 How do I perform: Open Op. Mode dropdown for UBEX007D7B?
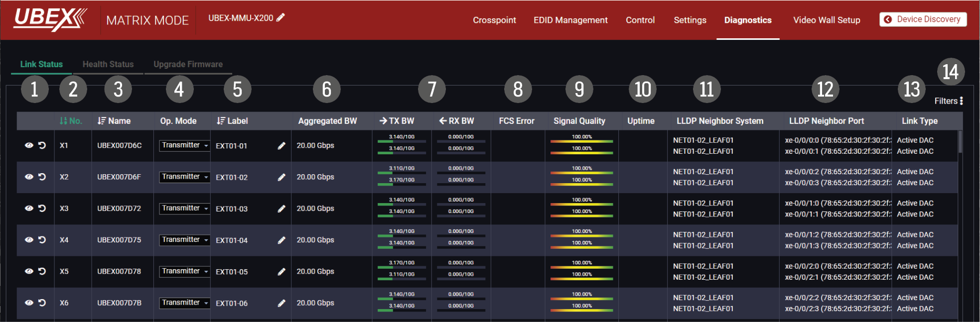coord(185,303)
